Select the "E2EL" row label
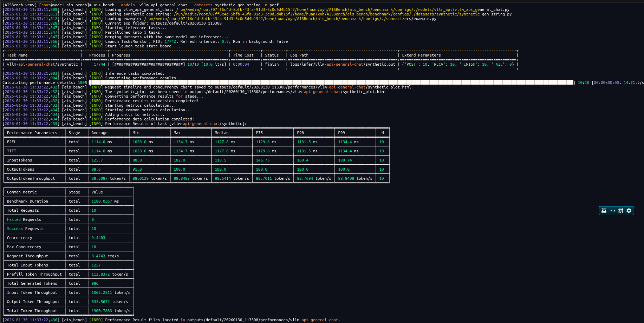The height and width of the screenshot is (323, 644). (12, 142)
